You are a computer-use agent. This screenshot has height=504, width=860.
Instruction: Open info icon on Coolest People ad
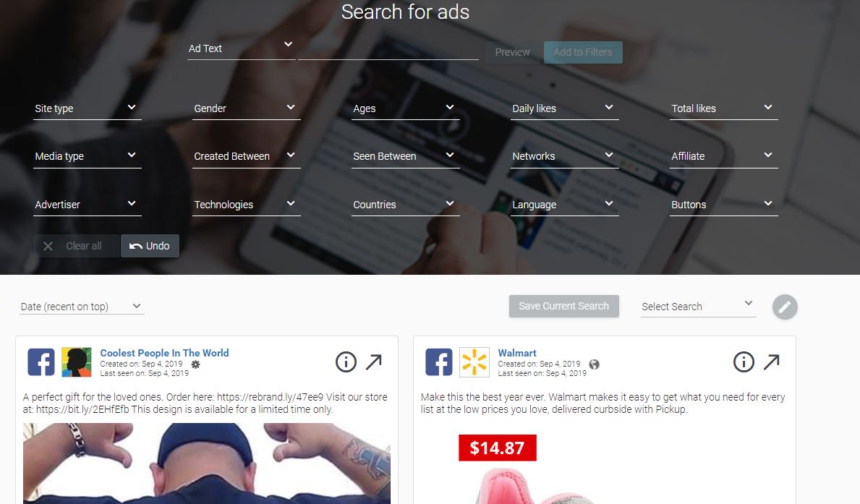[x=346, y=362]
